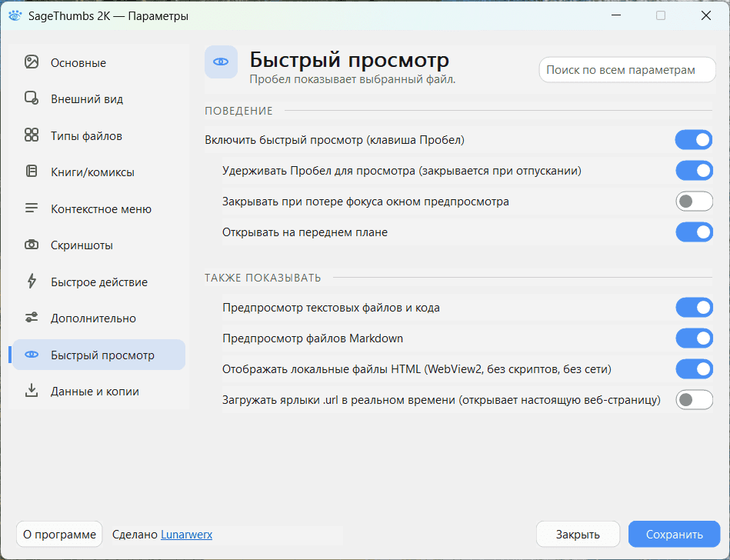The height and width of the screenshot is (560, 730).
Task: Enable Загружать ярлыки .url в реальном времени
Action: click(694, 399)
